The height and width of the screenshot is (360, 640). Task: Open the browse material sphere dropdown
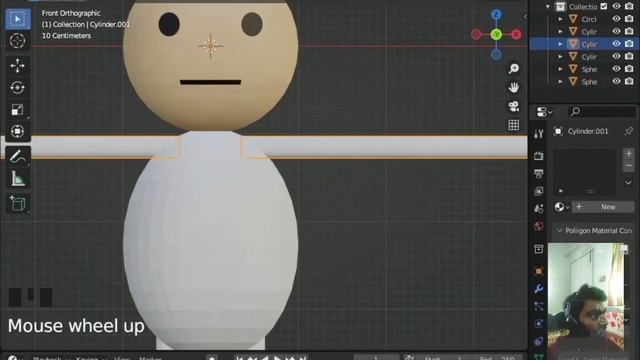coord(562,207)
